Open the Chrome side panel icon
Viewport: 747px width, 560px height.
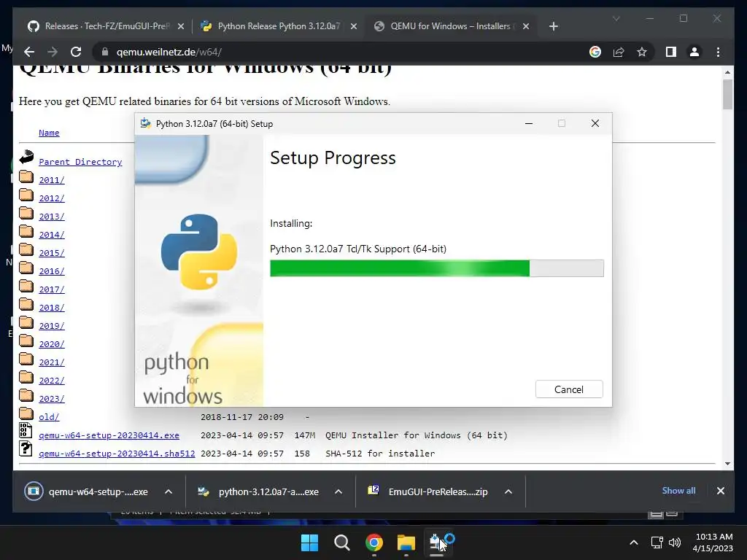coord(671,52)
